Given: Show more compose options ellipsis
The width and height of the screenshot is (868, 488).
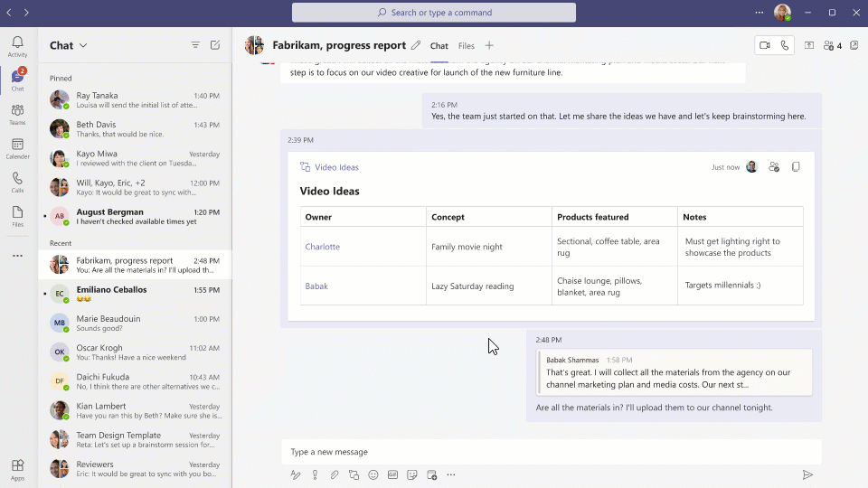Looking at the screenshot, I should (450, 474).
